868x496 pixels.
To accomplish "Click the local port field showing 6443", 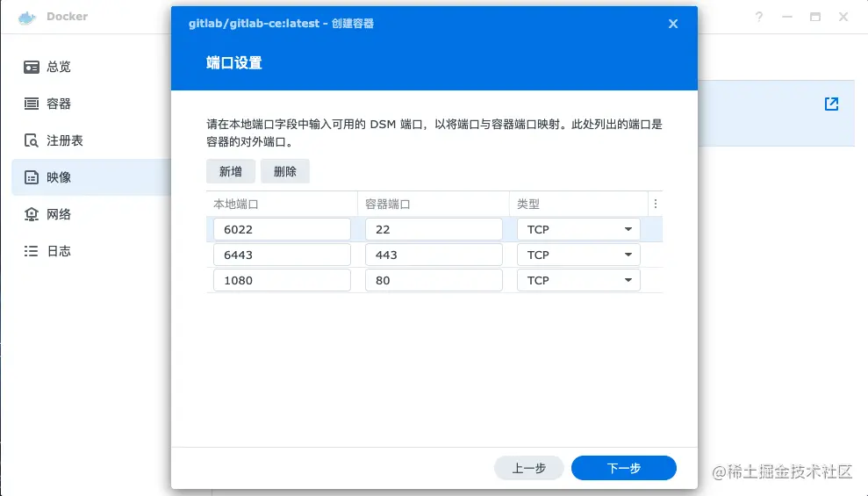I will pyautogui.click(x=282, y=255).
